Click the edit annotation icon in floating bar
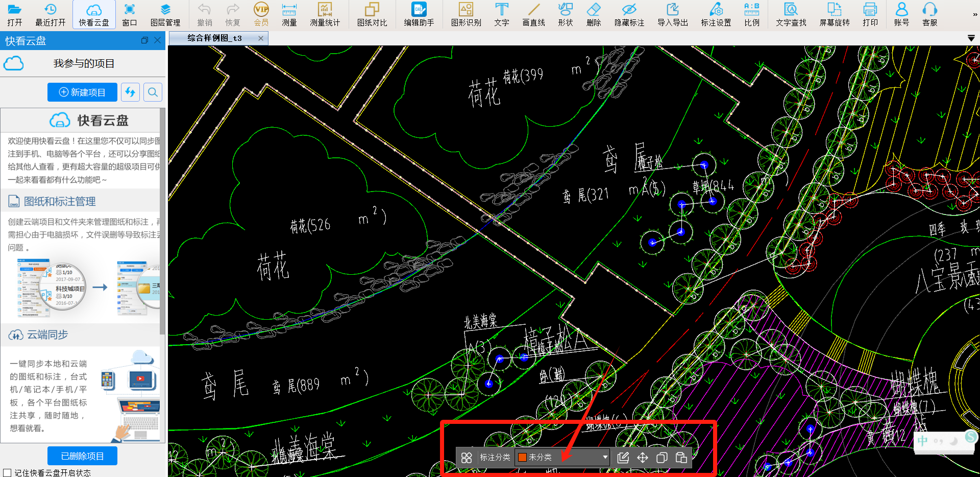Viewport: 980px width, 477px height. tap(623, 458)
